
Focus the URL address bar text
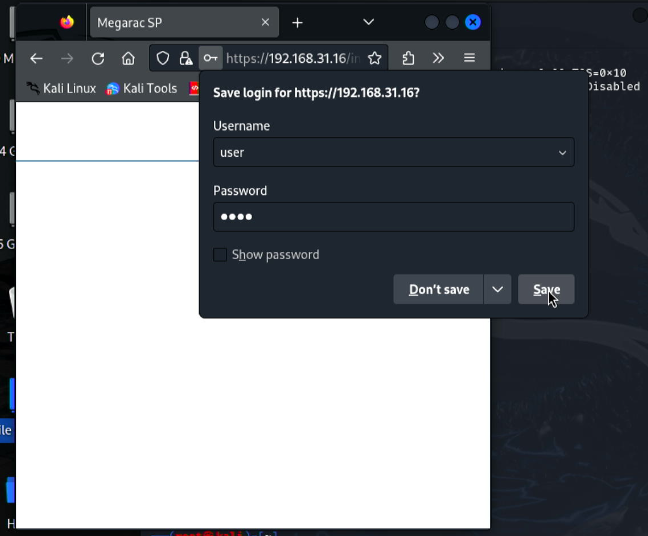(293, 58)
